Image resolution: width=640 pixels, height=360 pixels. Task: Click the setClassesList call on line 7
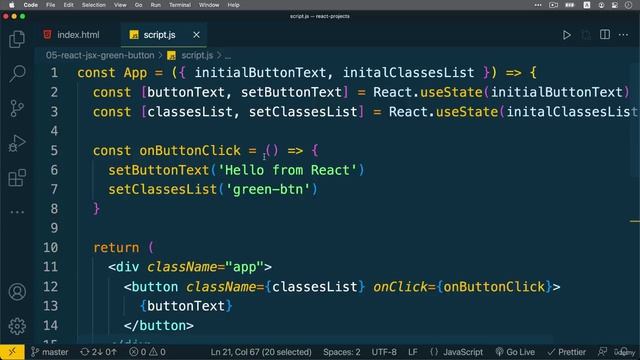(x=162, y=189)
